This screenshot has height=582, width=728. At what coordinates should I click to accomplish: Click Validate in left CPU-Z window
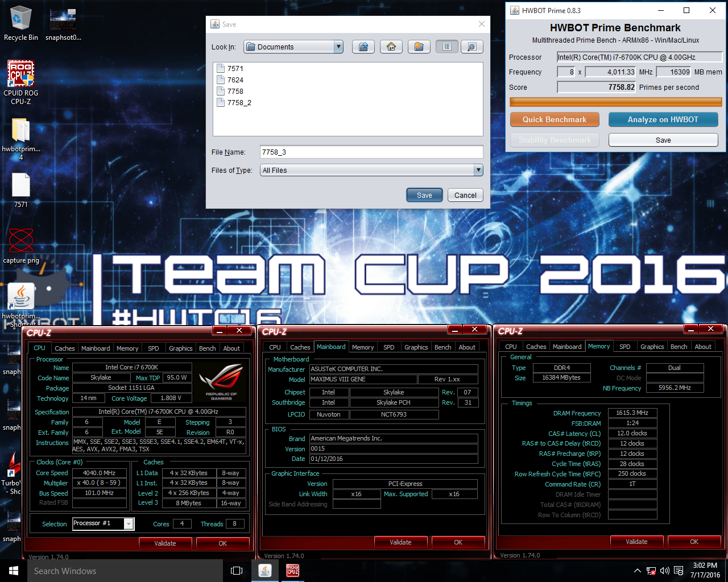pos(165,543)
